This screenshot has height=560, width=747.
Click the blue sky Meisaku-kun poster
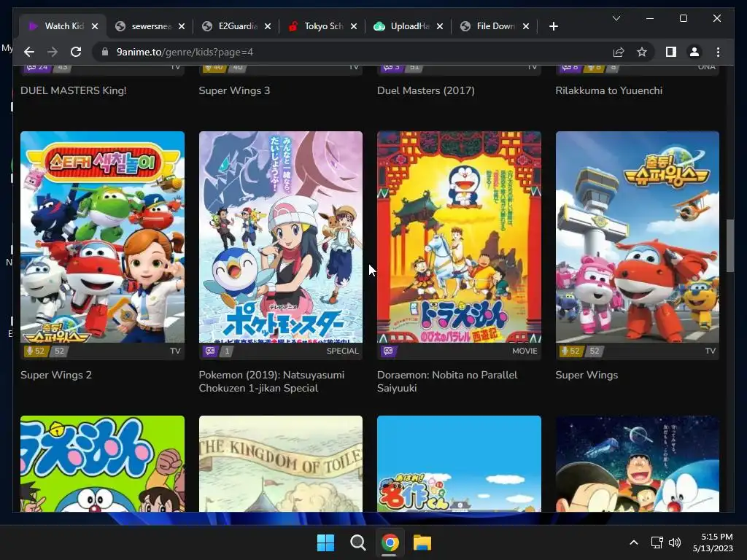coord(460,464)
